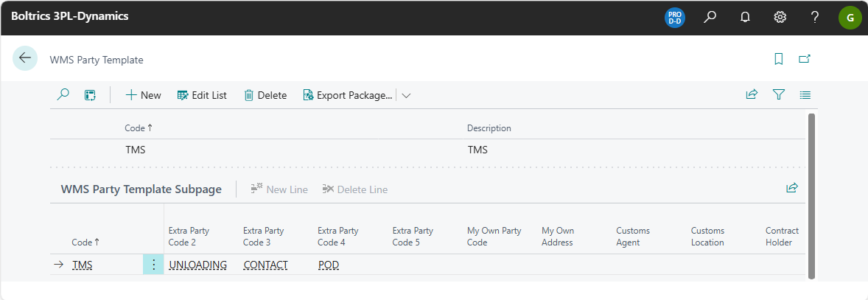Open row options for TMS line
The image size is (868, 300).
pos(153,265)
